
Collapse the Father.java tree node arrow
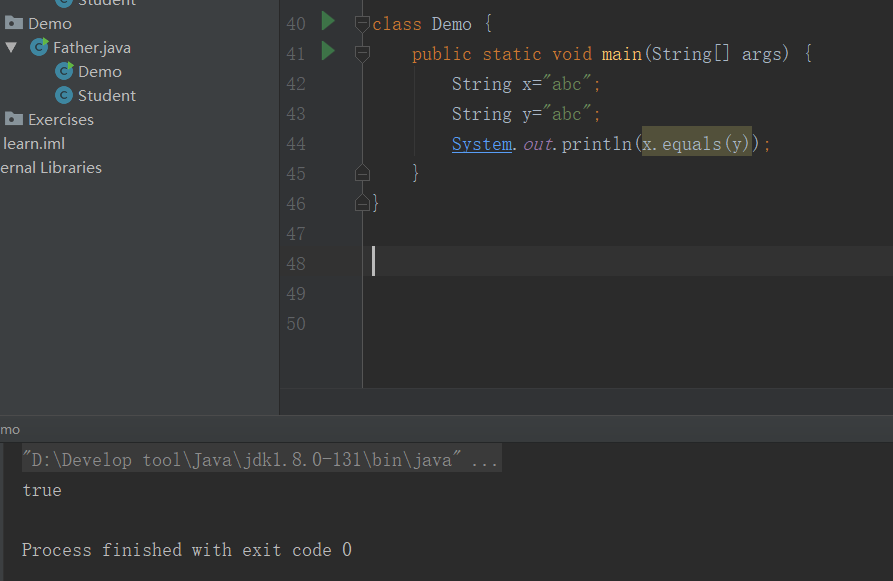[11, 47]
